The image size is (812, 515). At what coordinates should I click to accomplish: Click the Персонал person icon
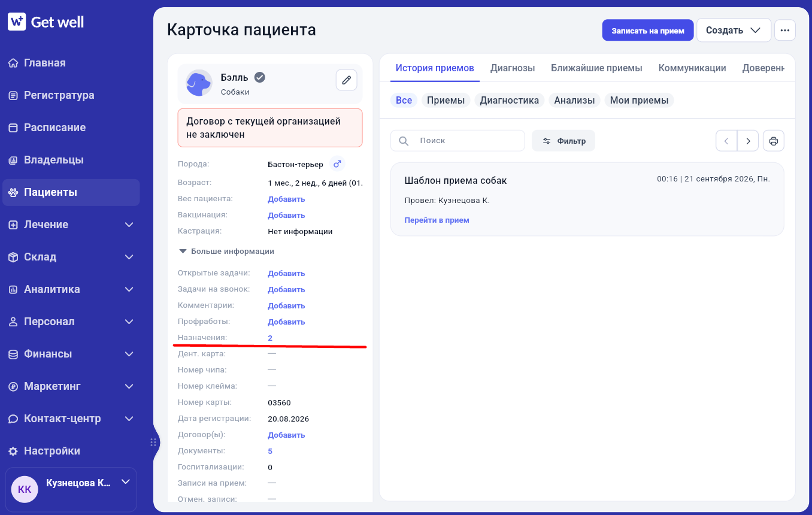click(13, 322)
